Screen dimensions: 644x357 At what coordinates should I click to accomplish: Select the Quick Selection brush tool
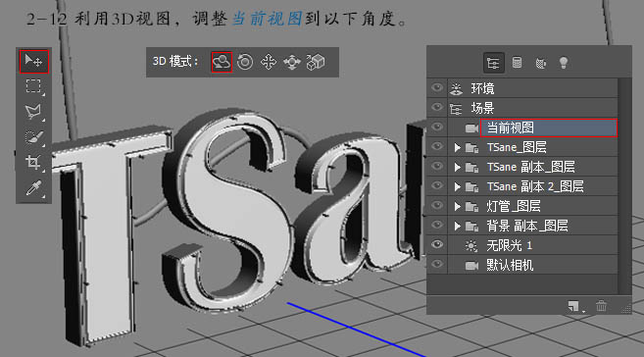pos(33,136)
